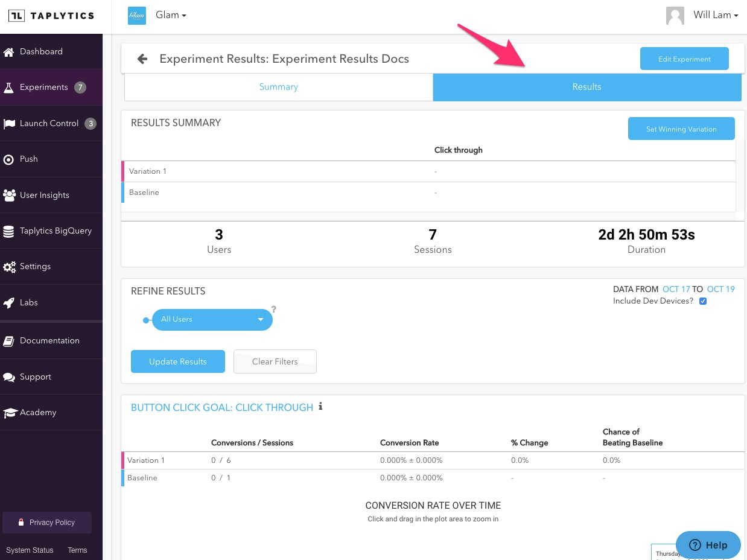Image resolution: width=747 pixels, height=560 pixels.
Task: Click Button Click Goal: Click Through heading
Action: (222, 408)
